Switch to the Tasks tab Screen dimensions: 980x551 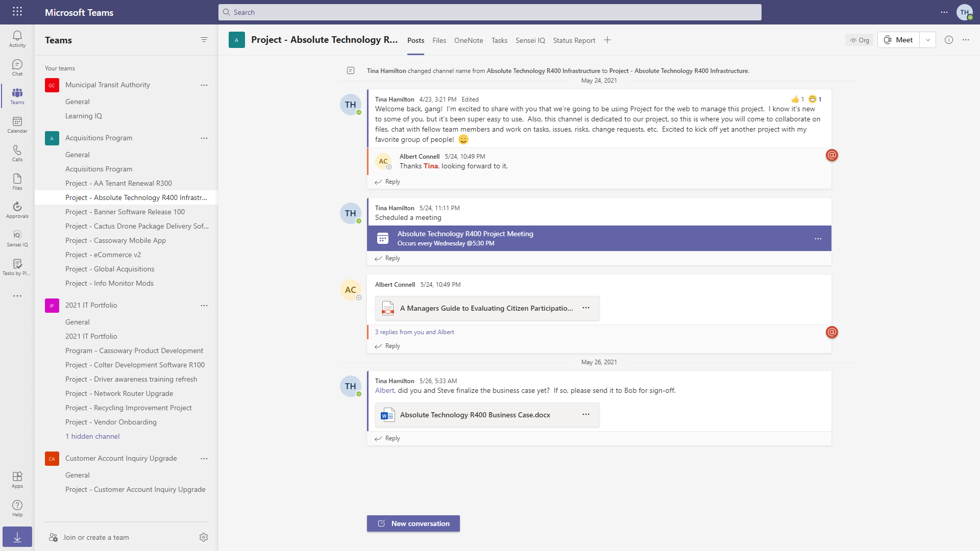click(x=499, y=40)
